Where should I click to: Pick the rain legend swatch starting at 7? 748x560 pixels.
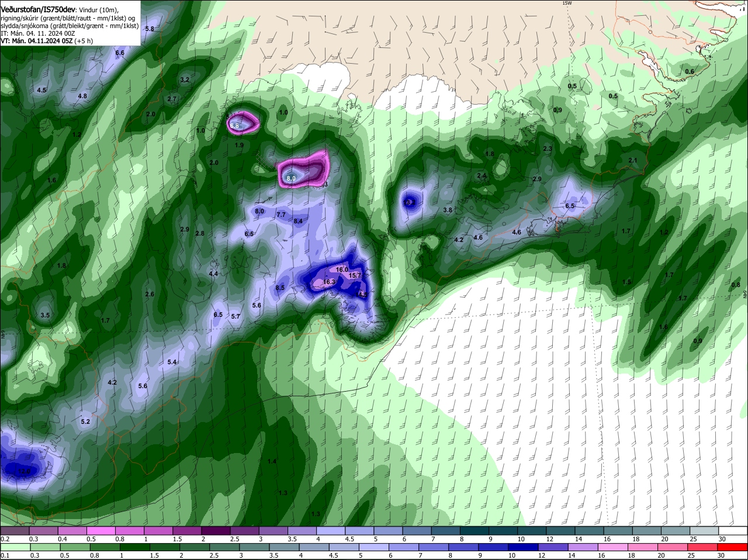point(434,547)
